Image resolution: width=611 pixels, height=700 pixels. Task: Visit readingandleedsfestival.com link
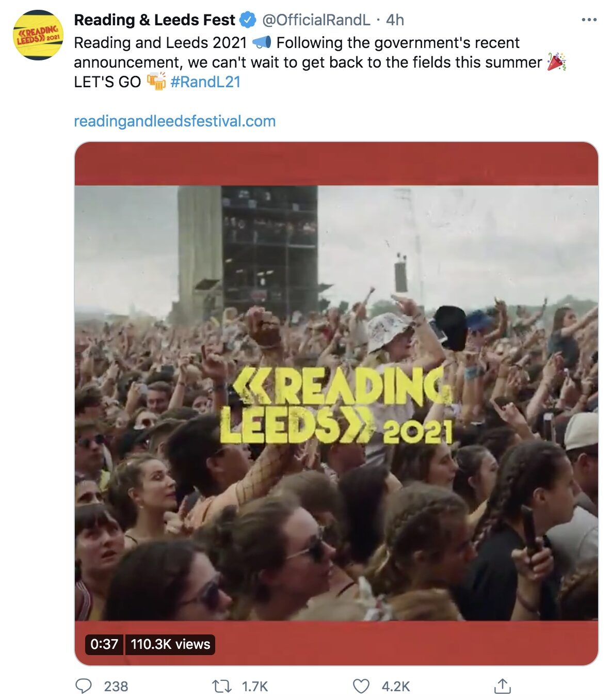pos(174,121)
